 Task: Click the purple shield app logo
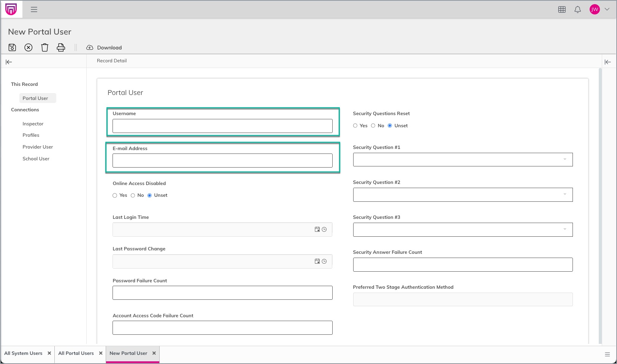(11, 9)
